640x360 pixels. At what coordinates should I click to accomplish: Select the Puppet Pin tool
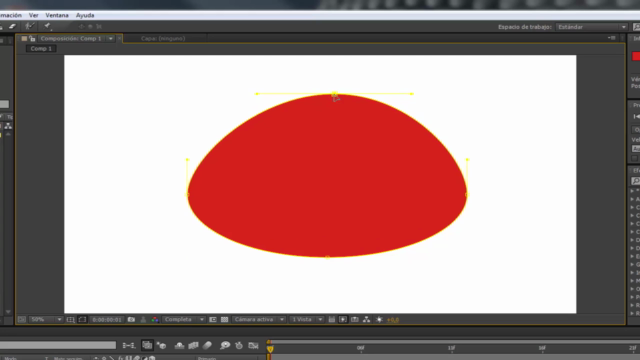[x=47, y=26]
